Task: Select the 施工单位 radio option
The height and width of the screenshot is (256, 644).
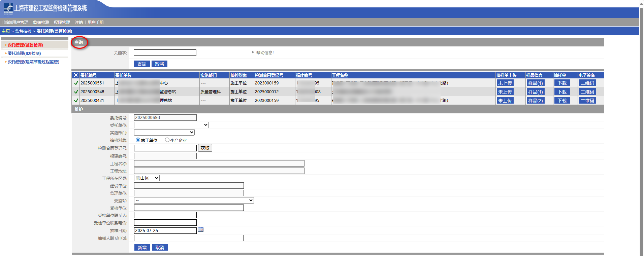Action: click(138, 140)
